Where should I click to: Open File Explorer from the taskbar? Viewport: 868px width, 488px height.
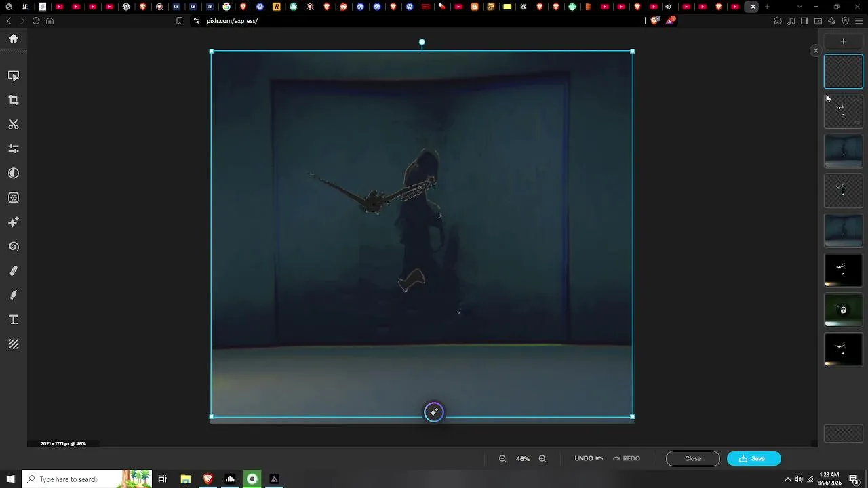click(x=185, y=479)
